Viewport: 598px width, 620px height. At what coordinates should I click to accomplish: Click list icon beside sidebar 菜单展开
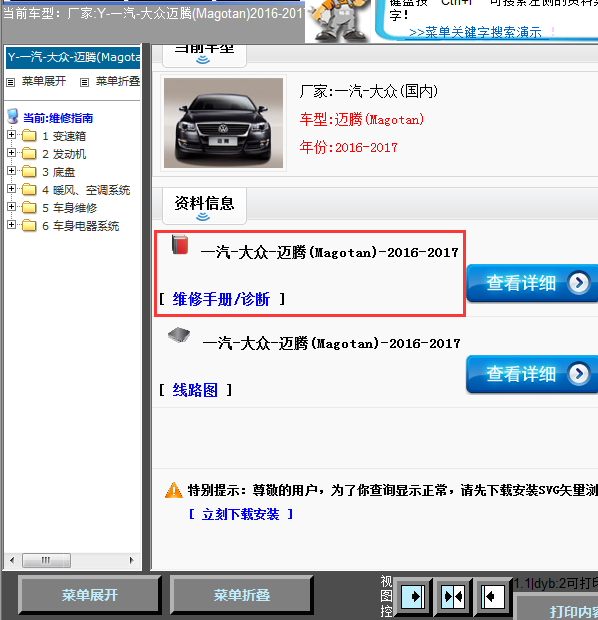click(11, 82)
